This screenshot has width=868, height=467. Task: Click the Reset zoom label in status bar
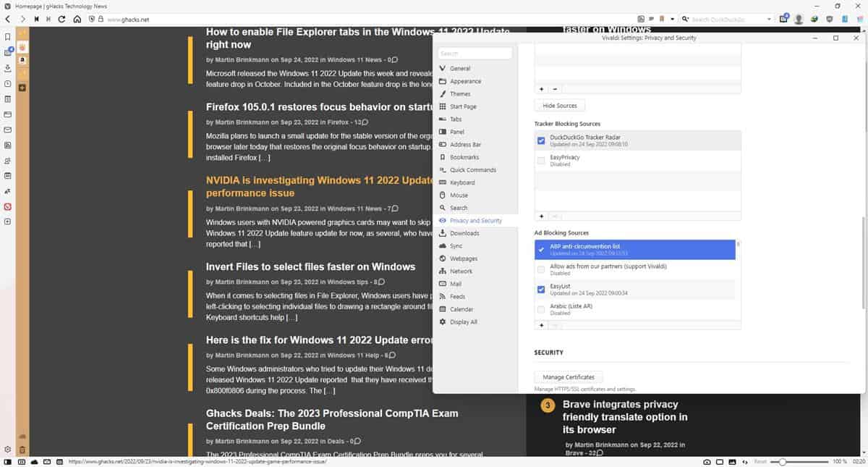pyautogui.click(x=760, y=461)
